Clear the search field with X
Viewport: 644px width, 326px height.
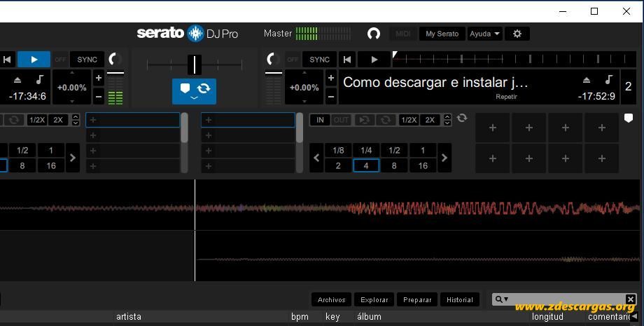pyautogui.click(x=631, y=299)
